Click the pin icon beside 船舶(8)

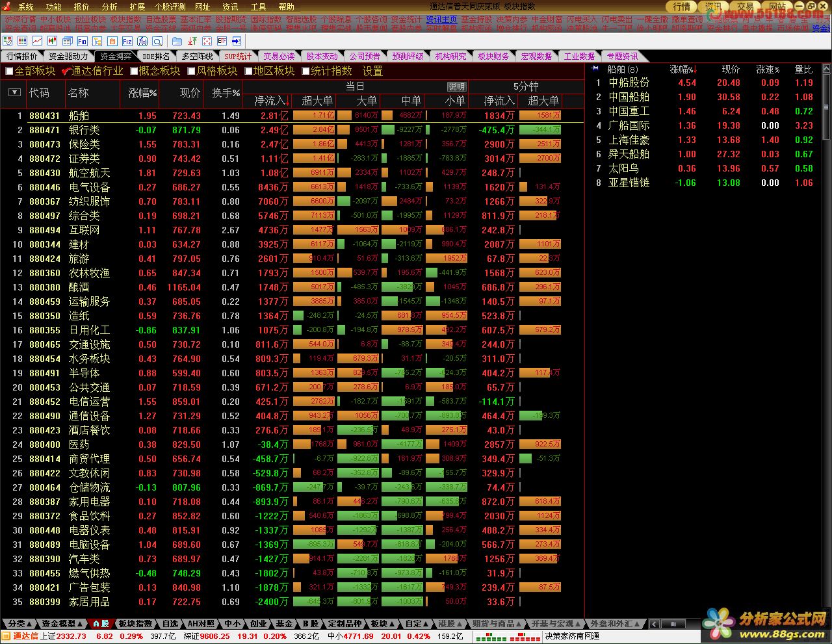click(595, 68)
